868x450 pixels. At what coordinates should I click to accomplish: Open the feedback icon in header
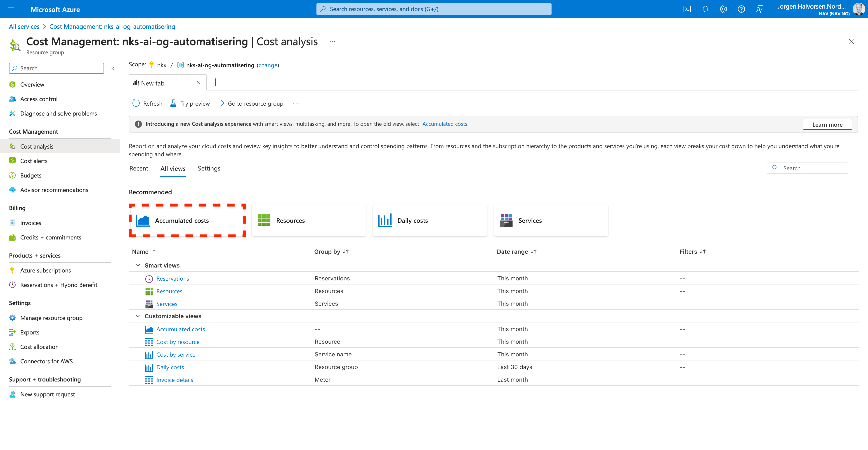click(759, 9)
